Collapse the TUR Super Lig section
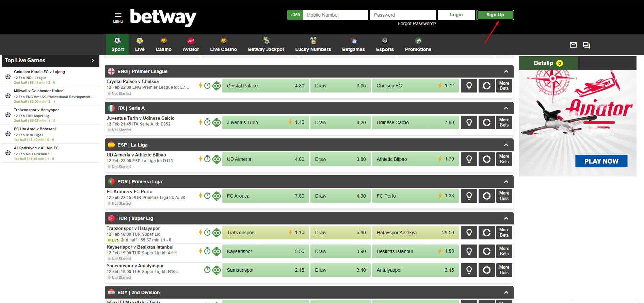This screenshot has width=644, height=303. pyautogui.click(x=506, y=218)
